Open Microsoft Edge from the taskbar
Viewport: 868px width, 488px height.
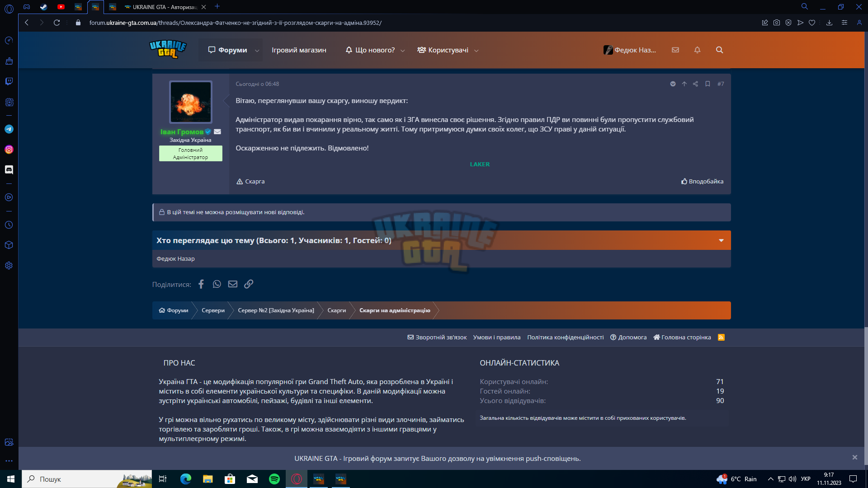click(186, 479)
